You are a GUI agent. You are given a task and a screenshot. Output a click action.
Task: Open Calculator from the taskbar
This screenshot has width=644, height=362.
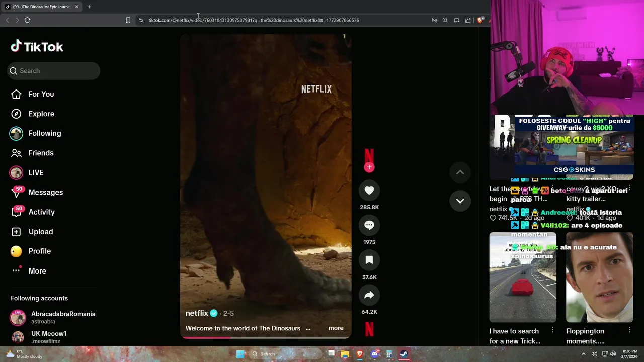point(389,354)
